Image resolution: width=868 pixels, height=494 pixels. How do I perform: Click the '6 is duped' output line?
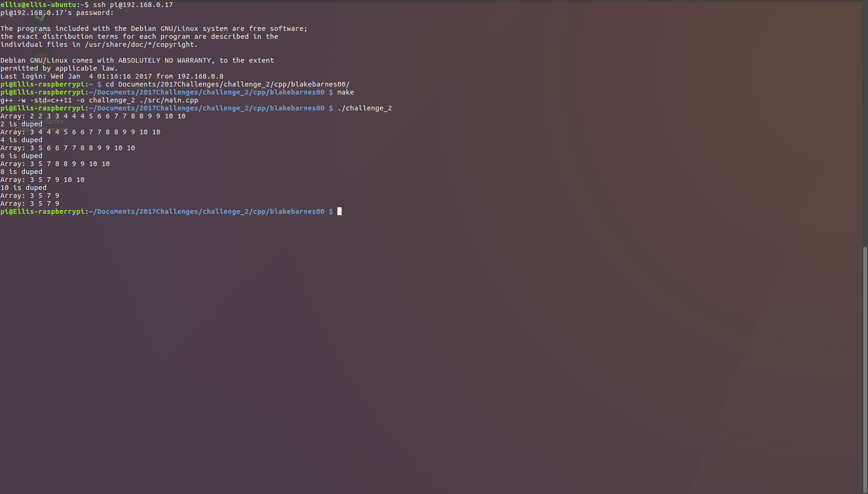pyautogui.click(x=22, y=156)
